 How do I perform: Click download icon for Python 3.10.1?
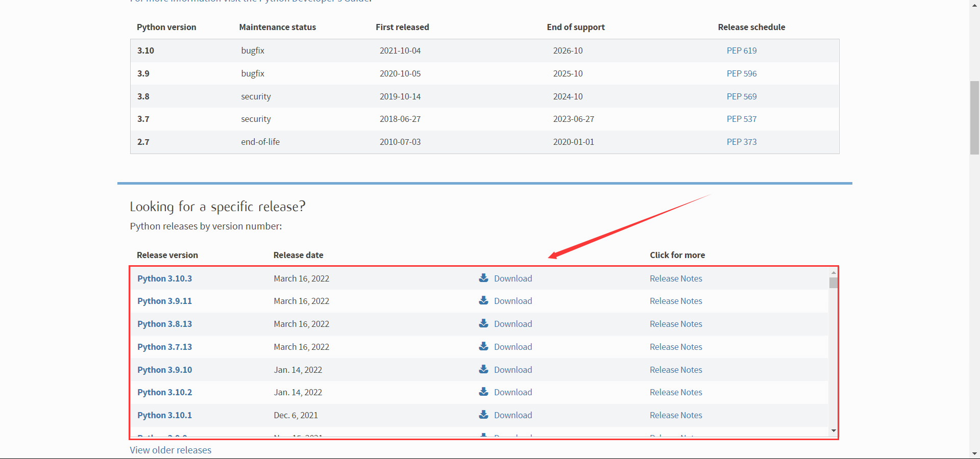tap(483, 415)
